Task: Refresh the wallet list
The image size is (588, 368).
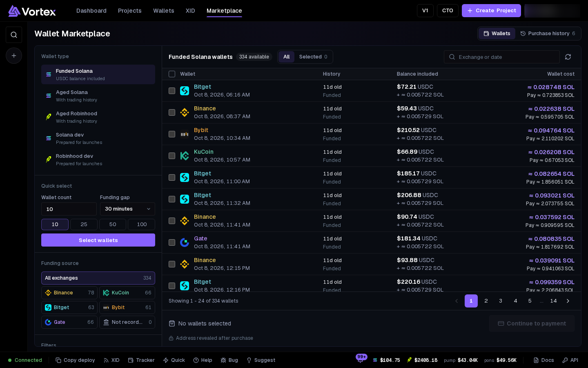Action: pos(568,57)
